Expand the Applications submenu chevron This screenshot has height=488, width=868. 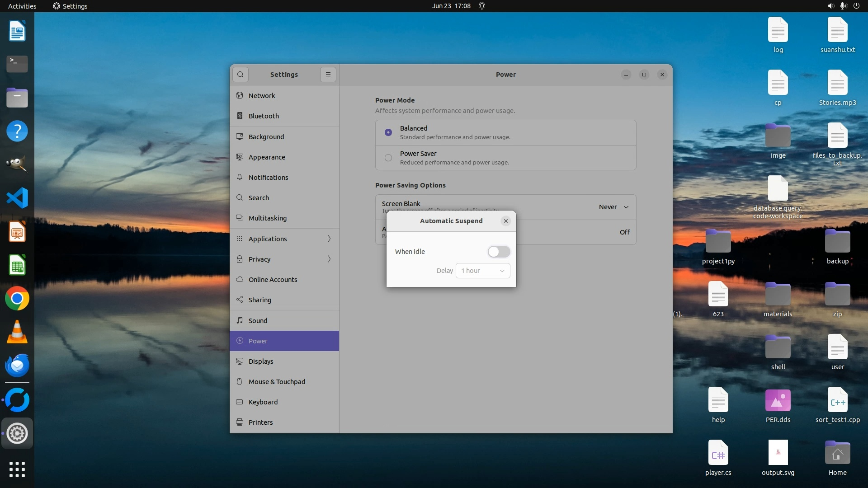(x=329, y=239)
